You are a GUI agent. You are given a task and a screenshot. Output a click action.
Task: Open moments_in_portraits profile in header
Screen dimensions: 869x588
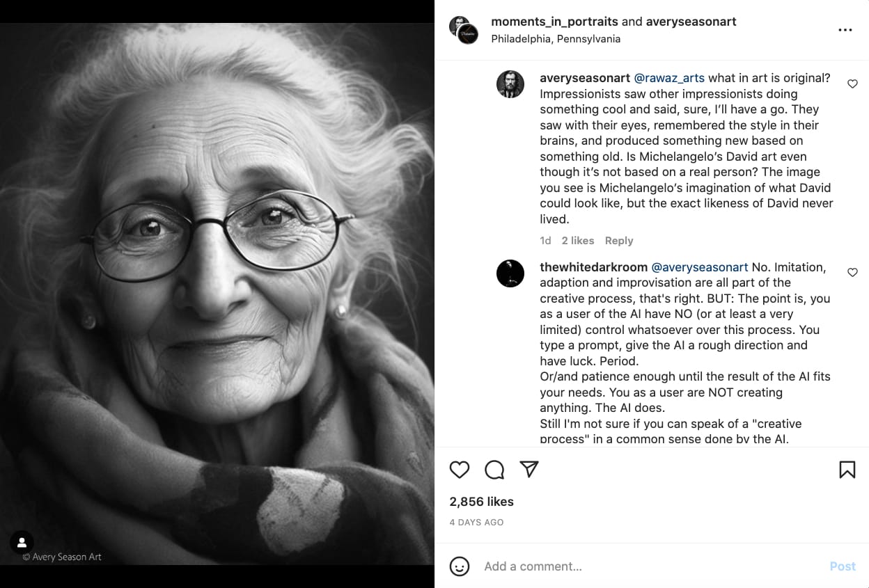[554, 22]
